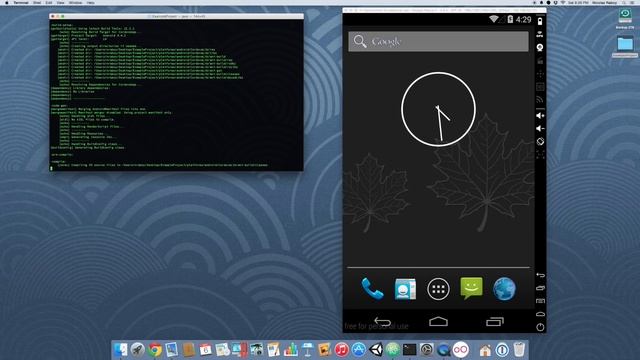Screen dimensions: 640x360
Task: Open Terminal icon in the Dock
Action: click(409, 350)
